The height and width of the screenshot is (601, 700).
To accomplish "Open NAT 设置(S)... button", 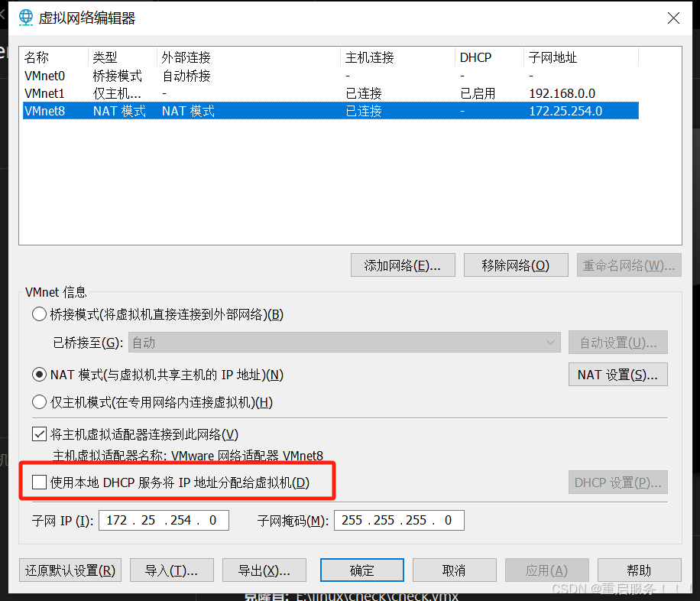I will pyautogui.click(x=618, y=375).
